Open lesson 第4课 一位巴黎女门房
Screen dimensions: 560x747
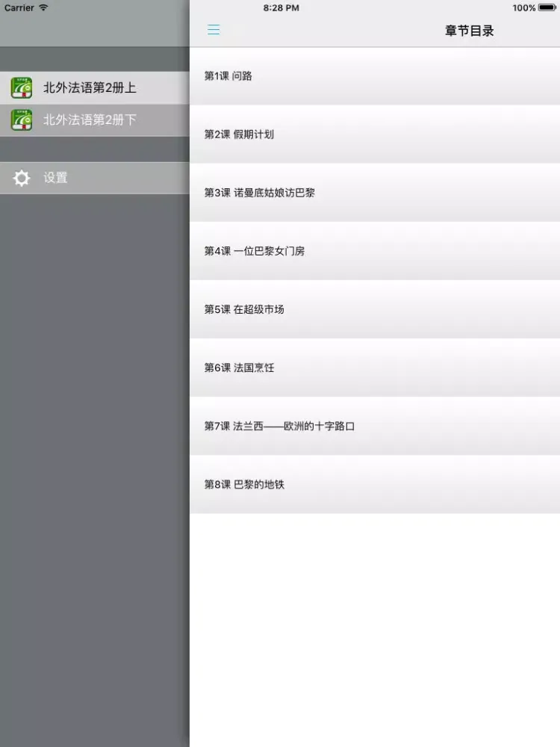pyautogui.click(x=375, y=251)
